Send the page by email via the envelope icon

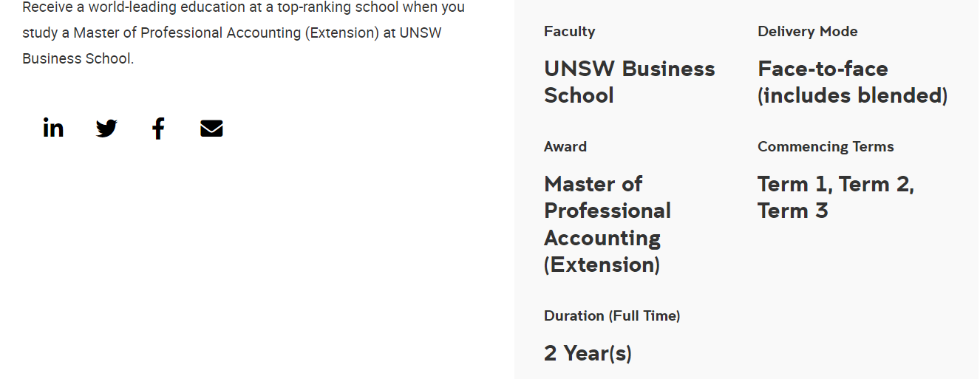pos(211,129)
